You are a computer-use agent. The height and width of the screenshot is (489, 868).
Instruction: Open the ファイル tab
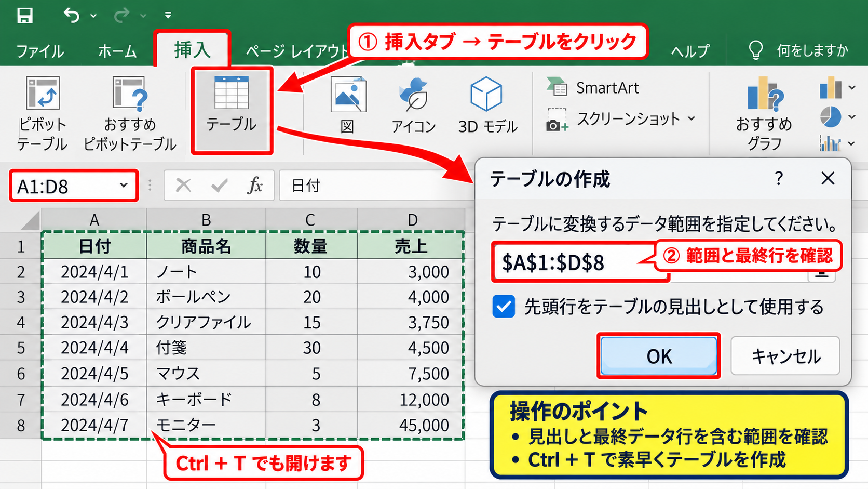(40, 51)
